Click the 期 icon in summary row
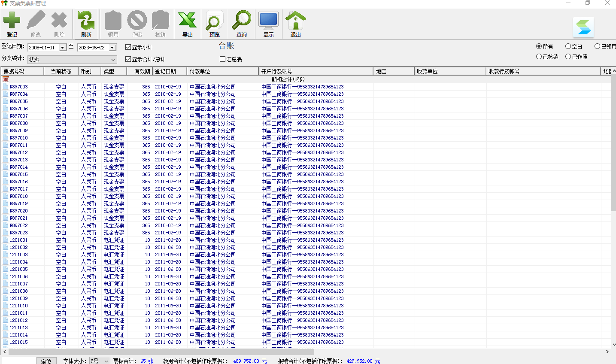The width and height of the screenshot is (616, 364). (6, 79)
